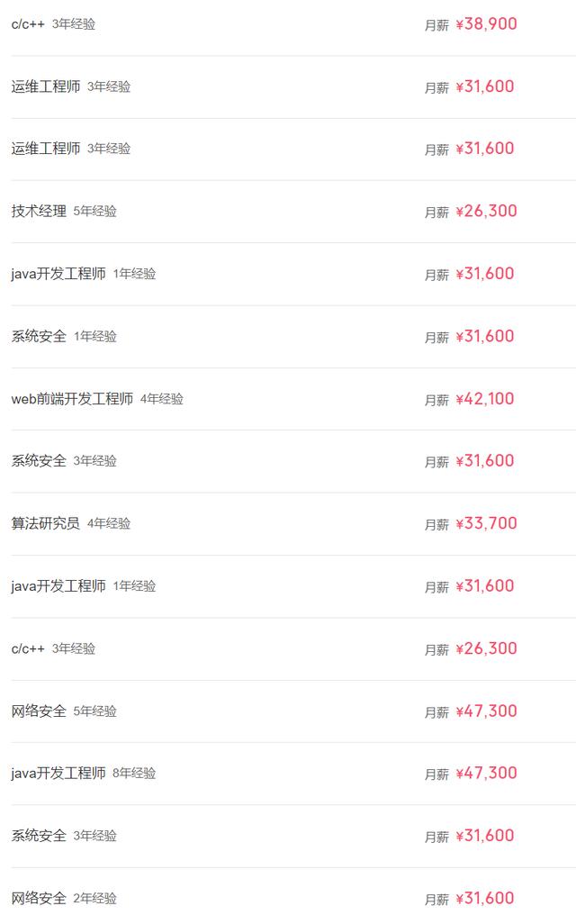Click the 月薪 label next to ¥42,100
Image resolution: width=576 pixels, height=924 pixels.
coord(436,400)
